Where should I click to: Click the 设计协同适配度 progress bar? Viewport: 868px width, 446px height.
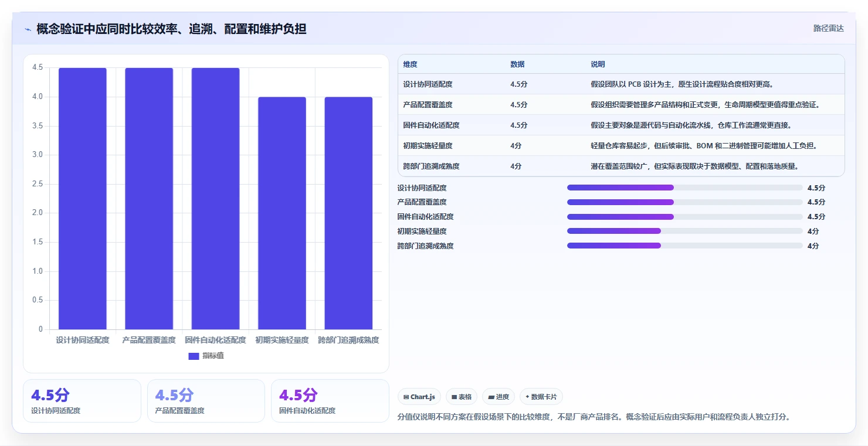[x=685, y=188]
